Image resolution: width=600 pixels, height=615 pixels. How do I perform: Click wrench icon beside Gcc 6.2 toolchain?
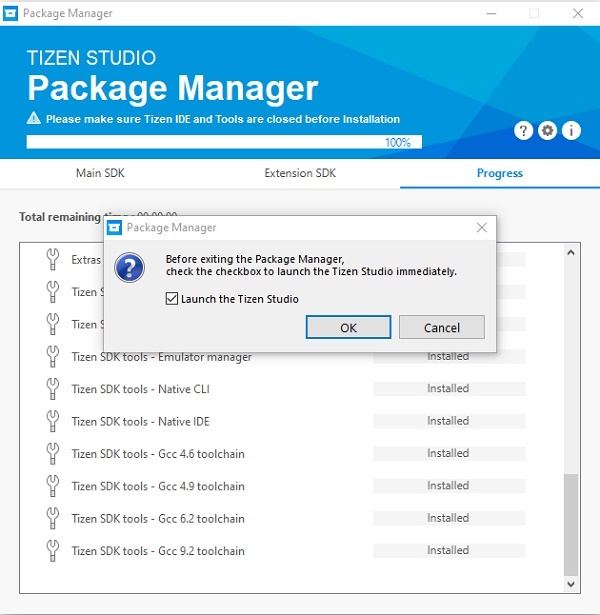[x=53, y=518]
